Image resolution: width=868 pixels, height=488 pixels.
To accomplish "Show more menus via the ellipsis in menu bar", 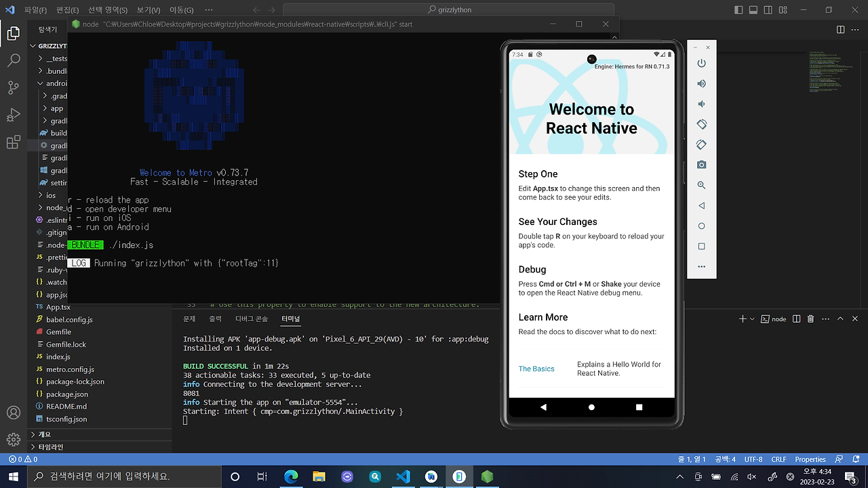I will tap(208, 10).
